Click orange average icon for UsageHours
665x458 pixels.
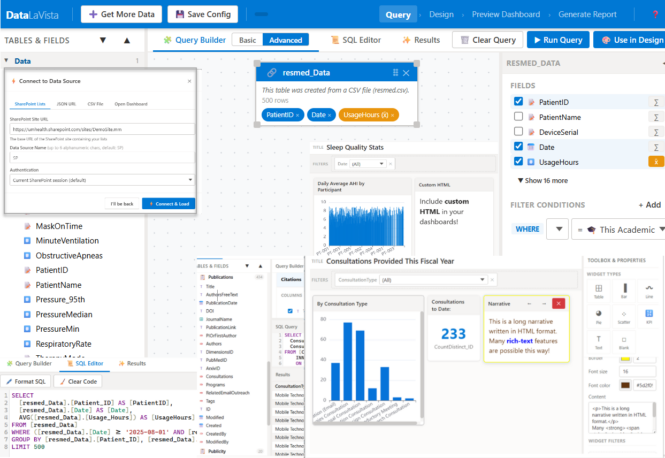point(656,162)
